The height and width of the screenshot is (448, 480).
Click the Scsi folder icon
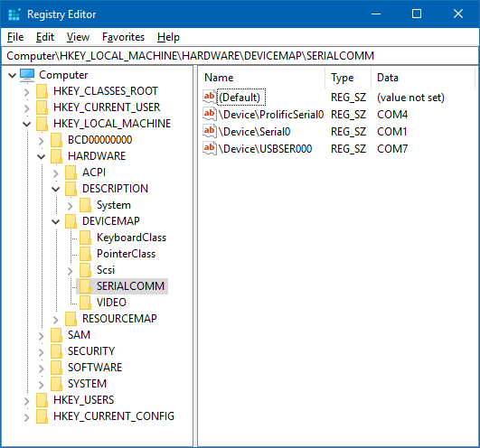[85, 270]
